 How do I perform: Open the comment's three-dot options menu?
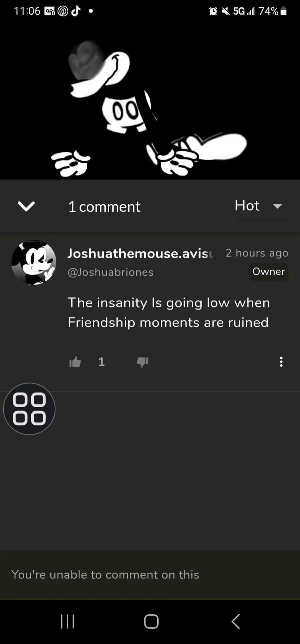tap(281, 362)
